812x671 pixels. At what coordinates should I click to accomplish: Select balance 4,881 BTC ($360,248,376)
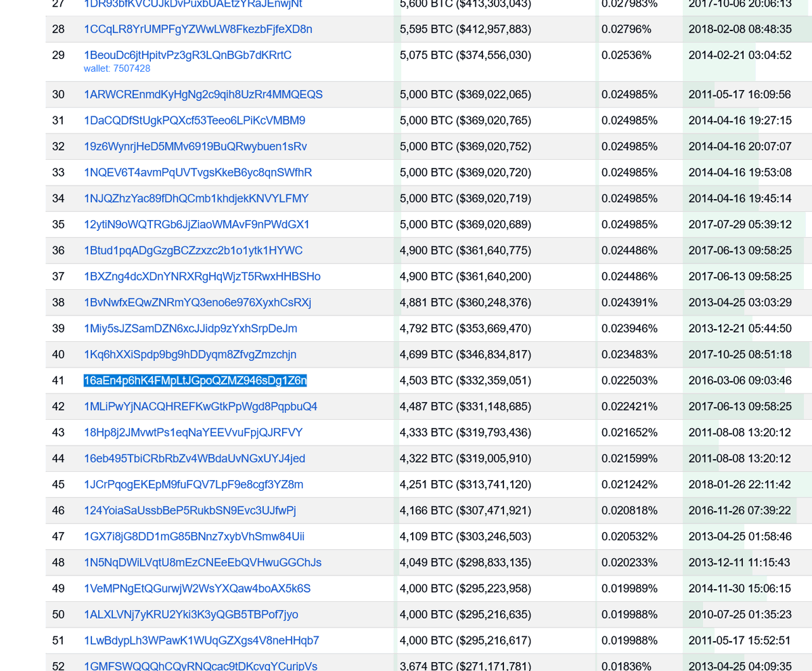pyautogui.click(x=466, y=302)
